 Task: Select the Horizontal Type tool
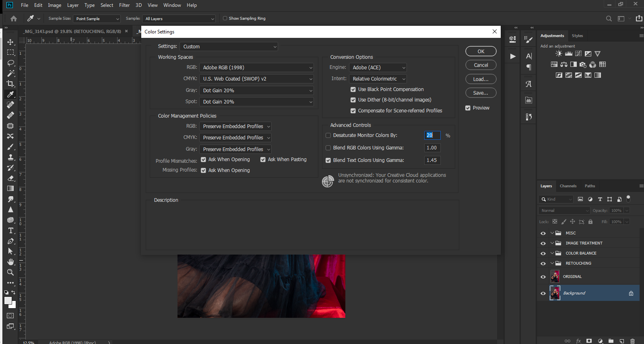[10, 230]
